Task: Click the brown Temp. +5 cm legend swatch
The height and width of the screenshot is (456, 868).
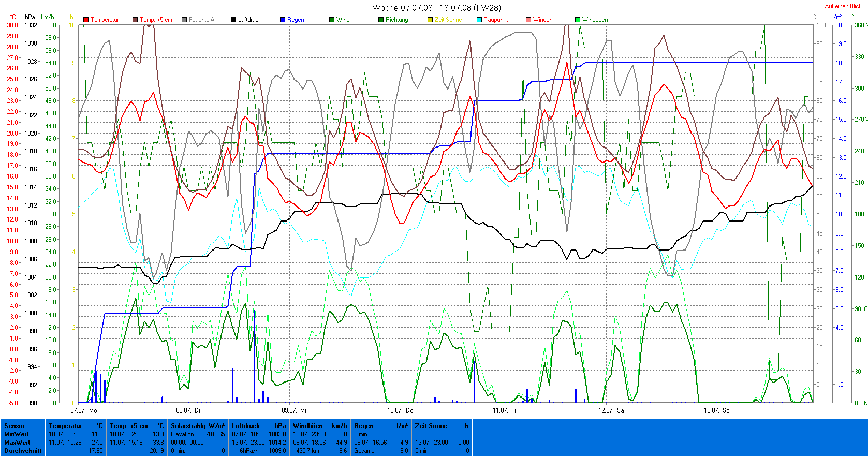Action: (135, 20)
